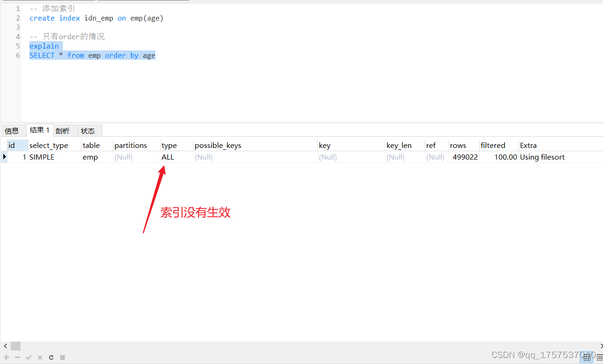Click the Extra column header

560,145
